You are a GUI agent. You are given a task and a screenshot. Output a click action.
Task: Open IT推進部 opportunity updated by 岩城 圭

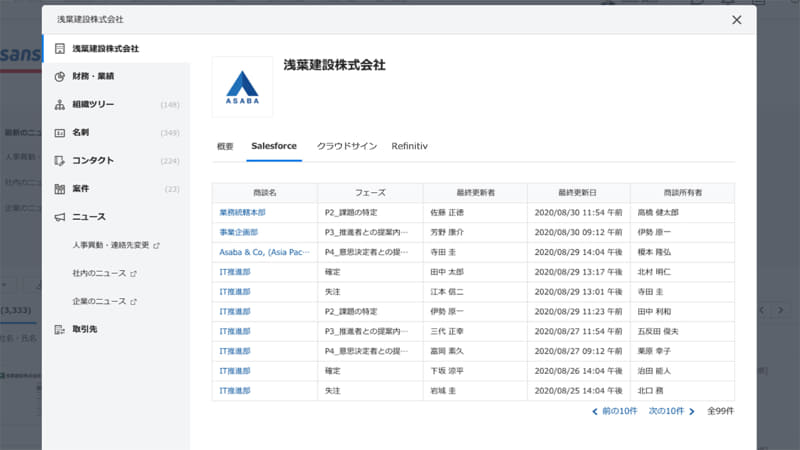pyautogui.click(x=235, y=391)
